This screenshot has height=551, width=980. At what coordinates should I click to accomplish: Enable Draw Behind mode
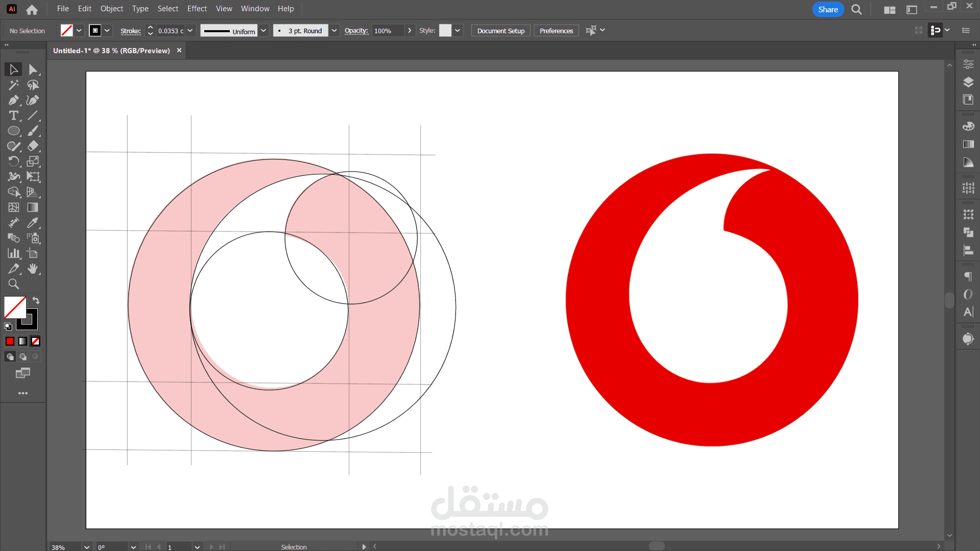coord(22,357)
